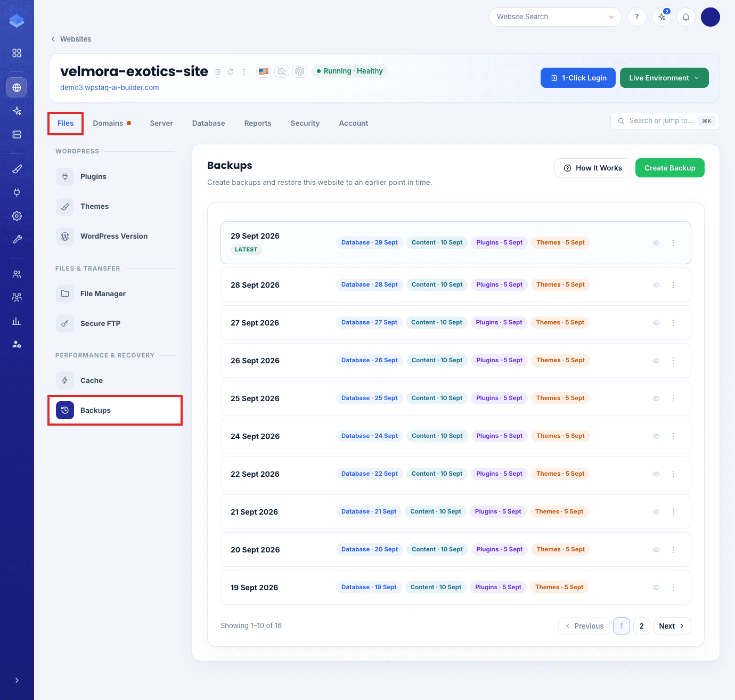Switch to the Domains tab

click(x=112, y=123)
